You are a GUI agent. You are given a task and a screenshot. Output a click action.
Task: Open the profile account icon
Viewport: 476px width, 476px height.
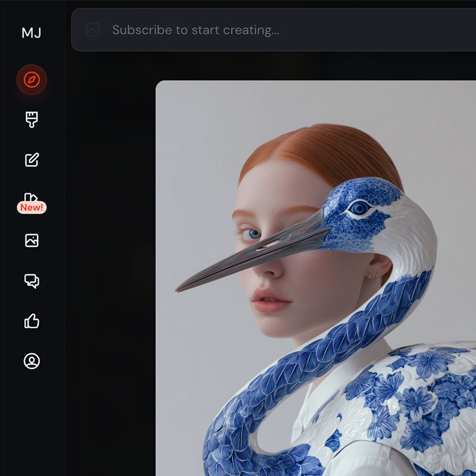pos(32,361)
